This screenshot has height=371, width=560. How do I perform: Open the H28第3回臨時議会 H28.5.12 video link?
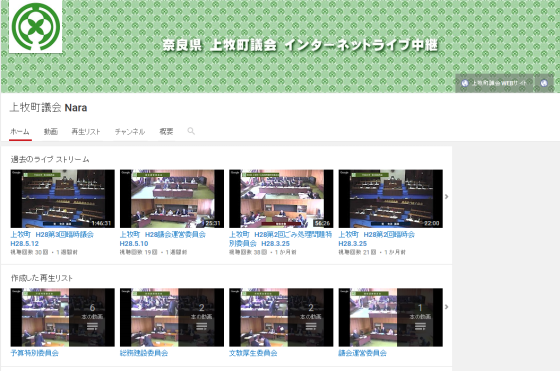[x=52, y=239]
